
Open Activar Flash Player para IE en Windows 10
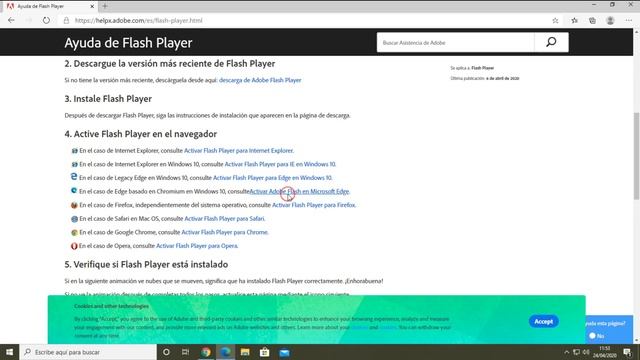tap(280, 164)
